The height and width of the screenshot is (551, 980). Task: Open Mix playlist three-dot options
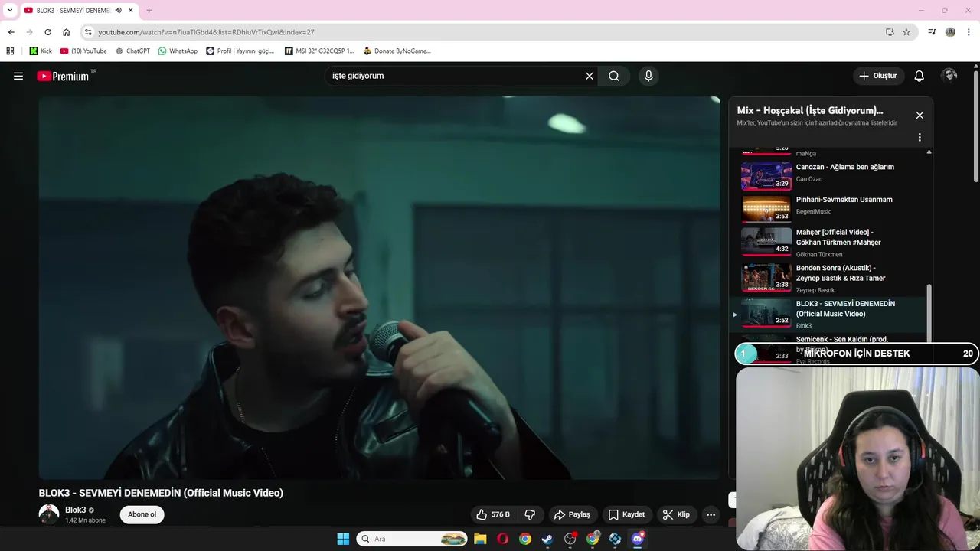920,138
